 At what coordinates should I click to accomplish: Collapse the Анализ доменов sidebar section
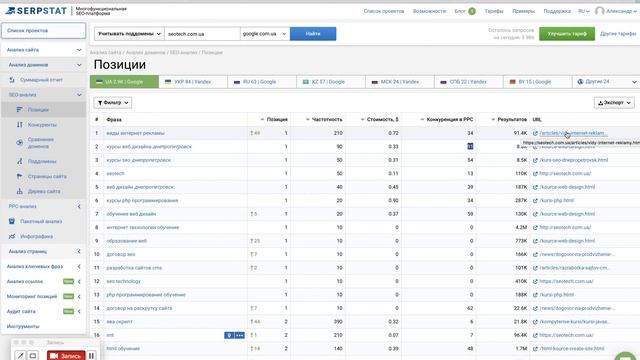[79, 65]
